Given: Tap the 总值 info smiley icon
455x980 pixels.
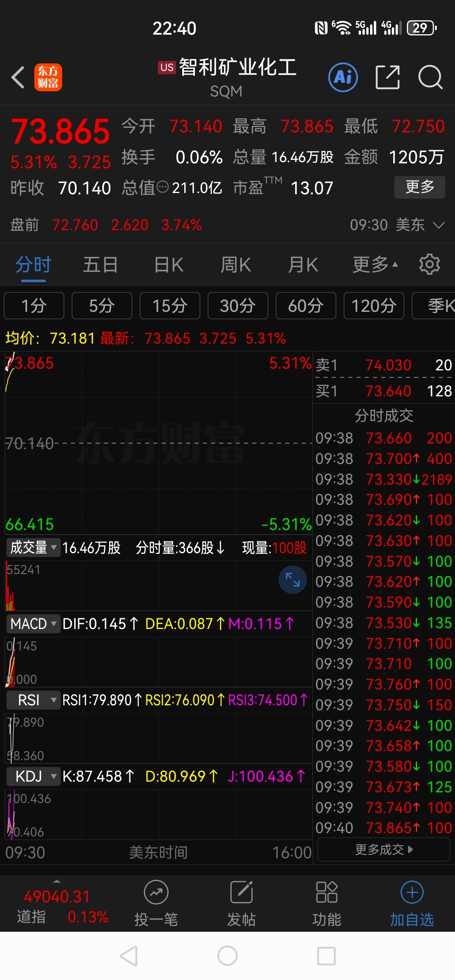Looking at the screenshot, I should pos(163,187).
